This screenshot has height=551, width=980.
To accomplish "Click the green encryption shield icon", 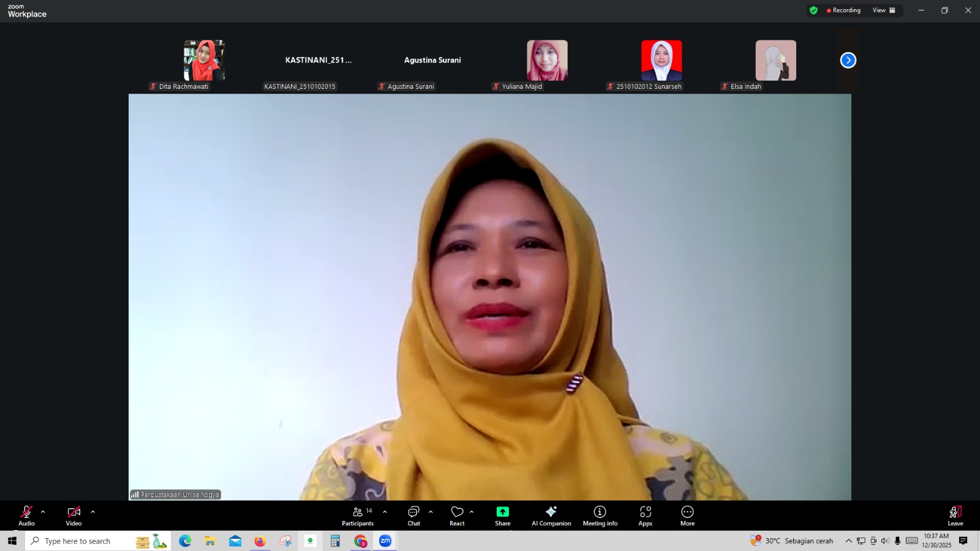I will click(x=813, y=10).
